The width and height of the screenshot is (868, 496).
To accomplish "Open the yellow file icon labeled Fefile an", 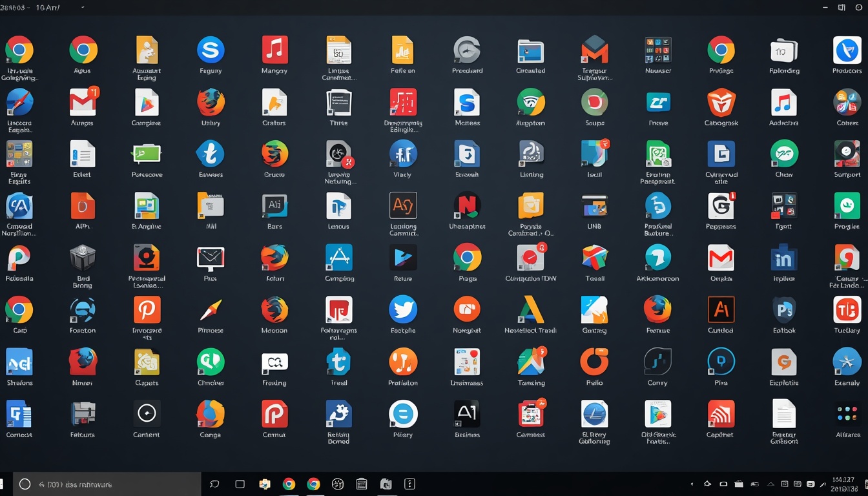I will [402, 50].
